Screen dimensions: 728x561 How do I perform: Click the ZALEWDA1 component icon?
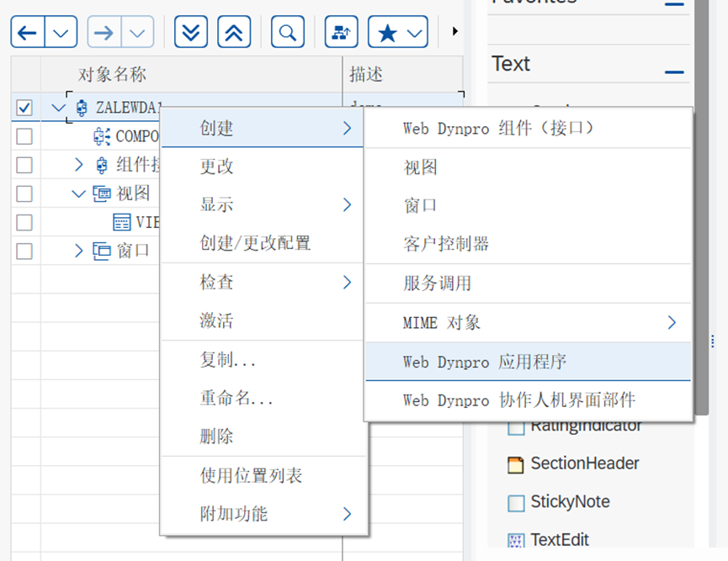click(x=82, y=108)
